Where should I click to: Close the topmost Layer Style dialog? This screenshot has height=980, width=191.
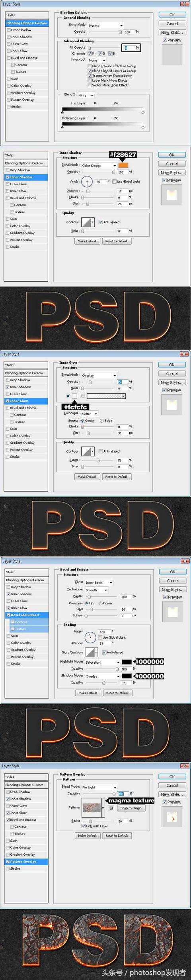[x=185, y=4]
